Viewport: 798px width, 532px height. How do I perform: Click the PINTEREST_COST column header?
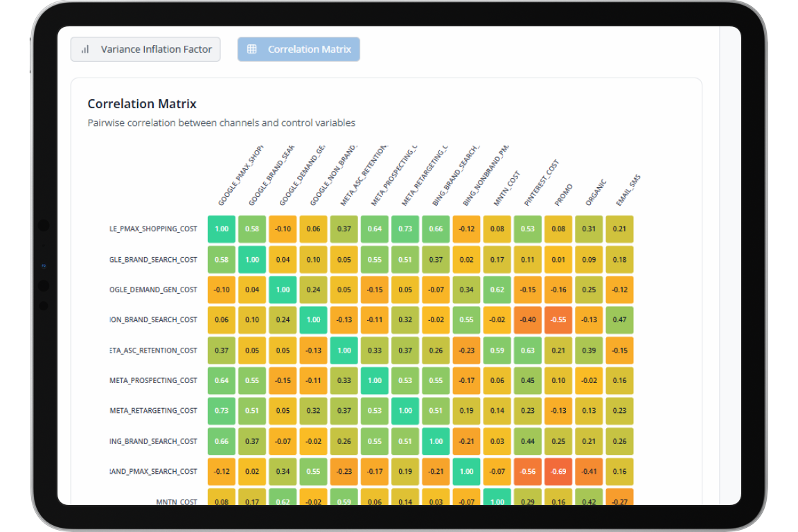click(542, 183)
